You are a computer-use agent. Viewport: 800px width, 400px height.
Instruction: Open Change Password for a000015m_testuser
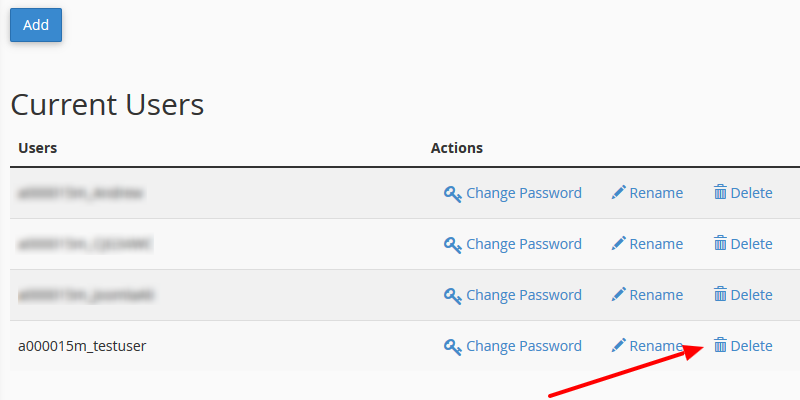523,346
